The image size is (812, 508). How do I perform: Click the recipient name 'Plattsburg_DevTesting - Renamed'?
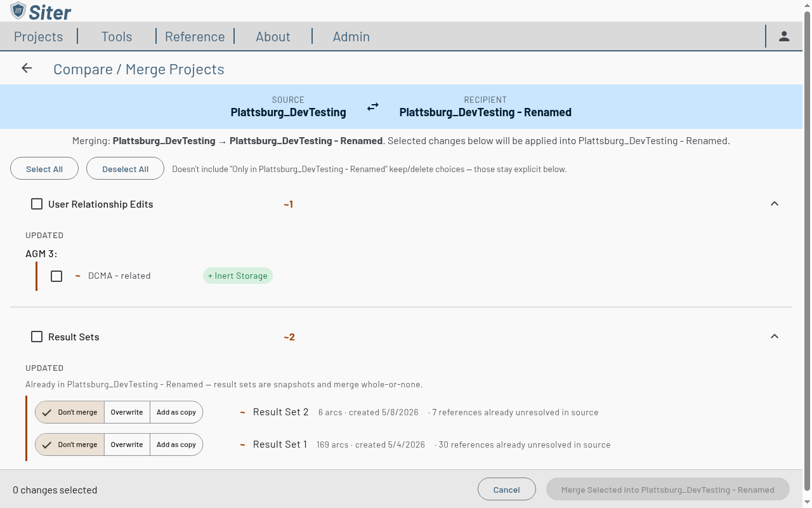485,112
